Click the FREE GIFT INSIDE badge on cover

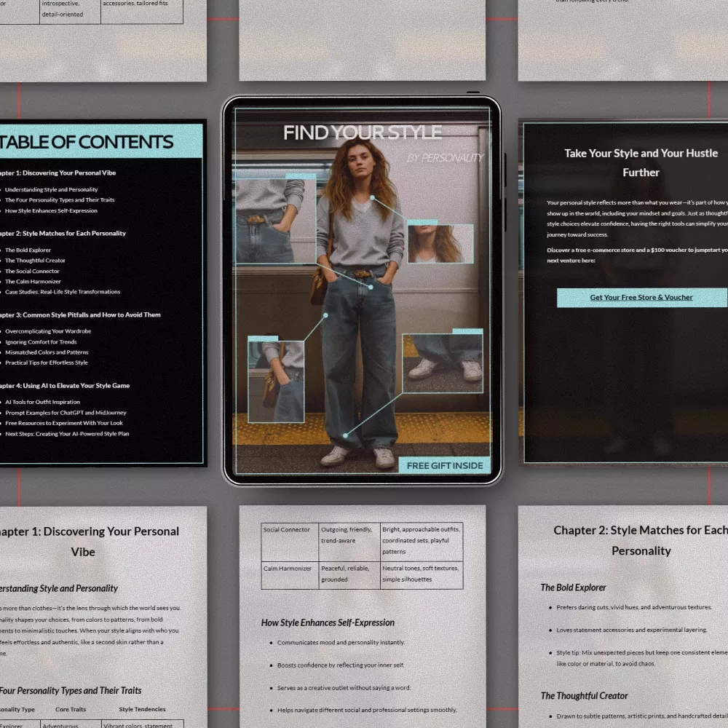(444, 465)
